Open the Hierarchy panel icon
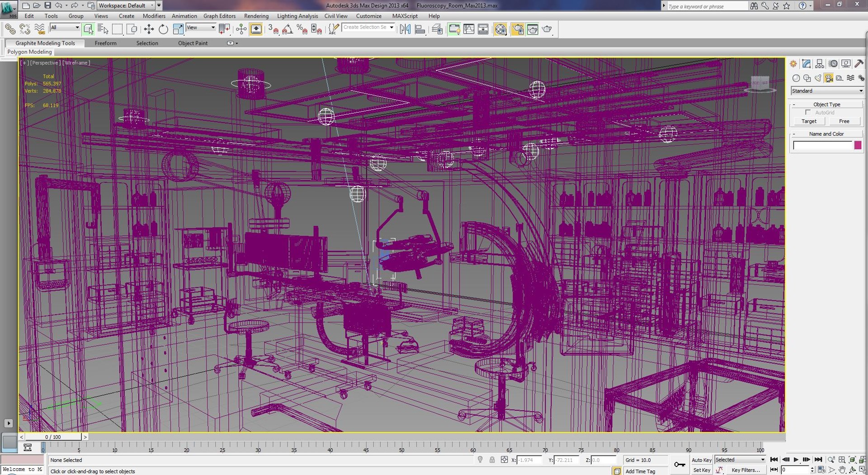The width and height of the screenshot is (868, 475). tap(820, 64)
